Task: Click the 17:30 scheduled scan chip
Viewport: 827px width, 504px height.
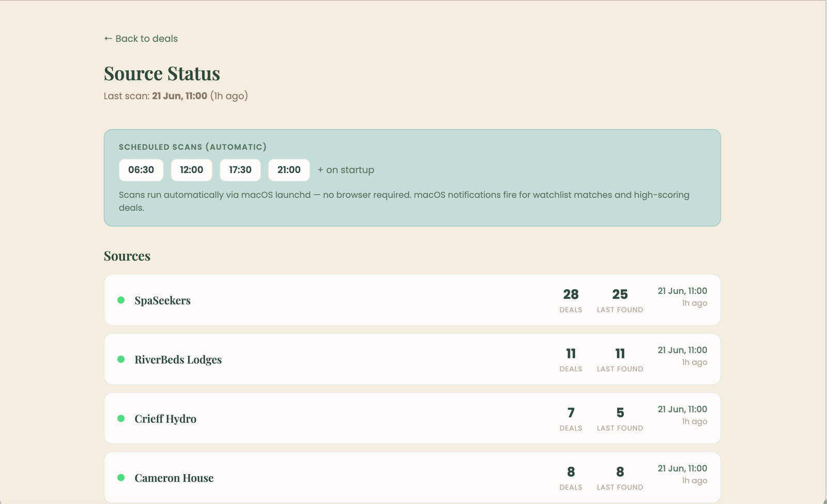Action: [x=240, y=170]
